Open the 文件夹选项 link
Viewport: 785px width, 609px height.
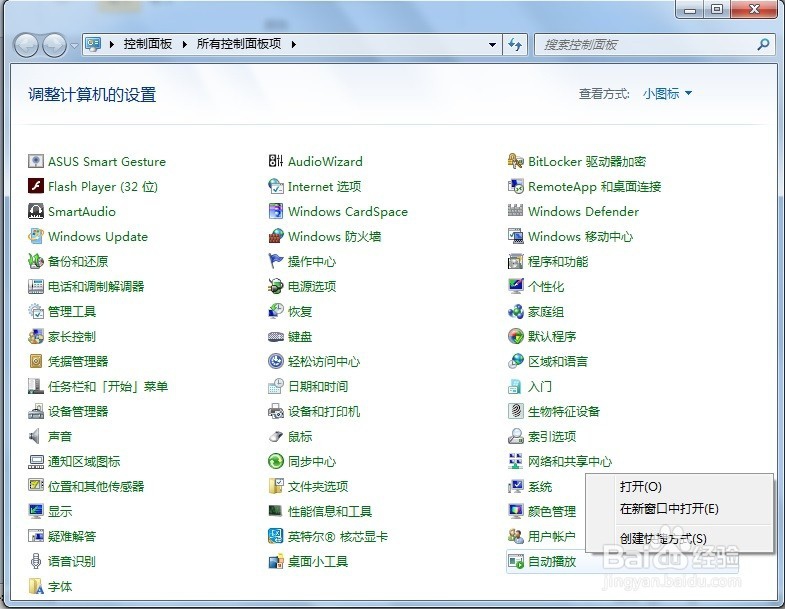(318, 486)
